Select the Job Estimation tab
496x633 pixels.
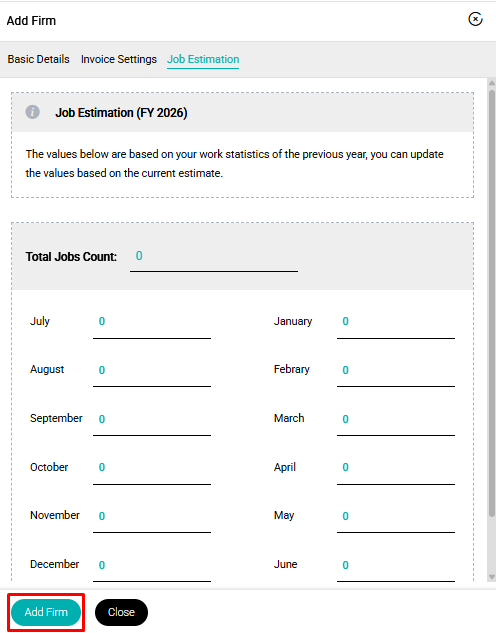(203, 59)
